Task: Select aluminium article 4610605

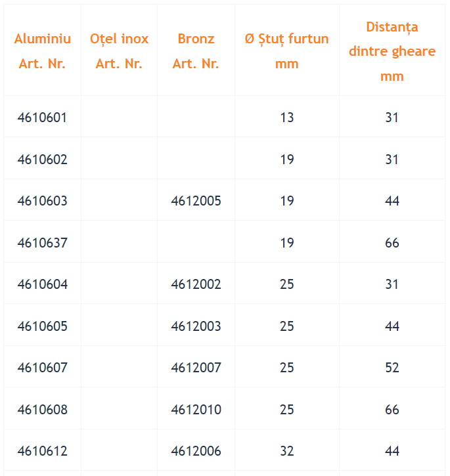Action: [x=42, y=326]
